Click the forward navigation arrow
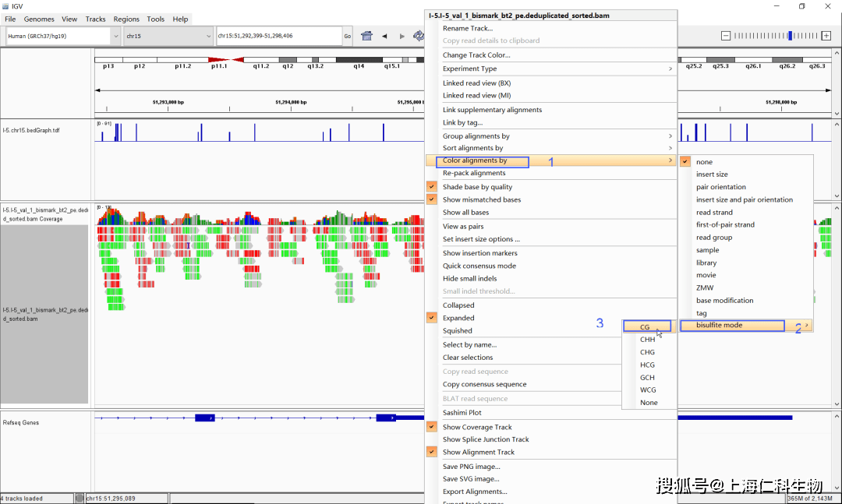Image resolution: width=842 pixels, height=504 pixels. pos(402,36)
